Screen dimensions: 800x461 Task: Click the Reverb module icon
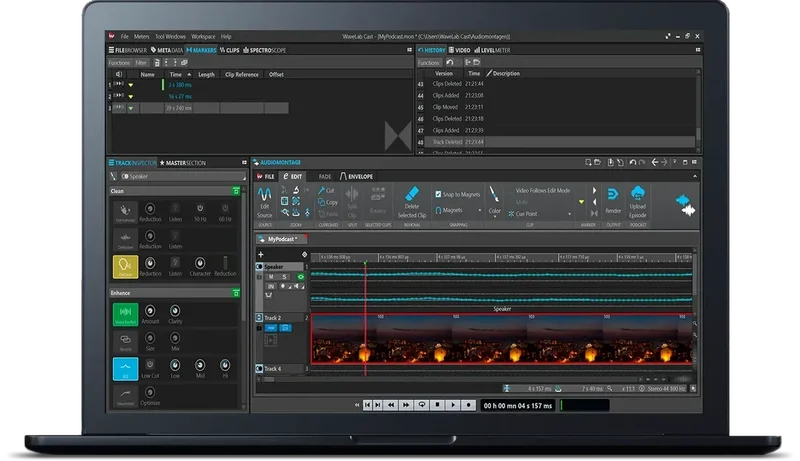click(125, 341)
